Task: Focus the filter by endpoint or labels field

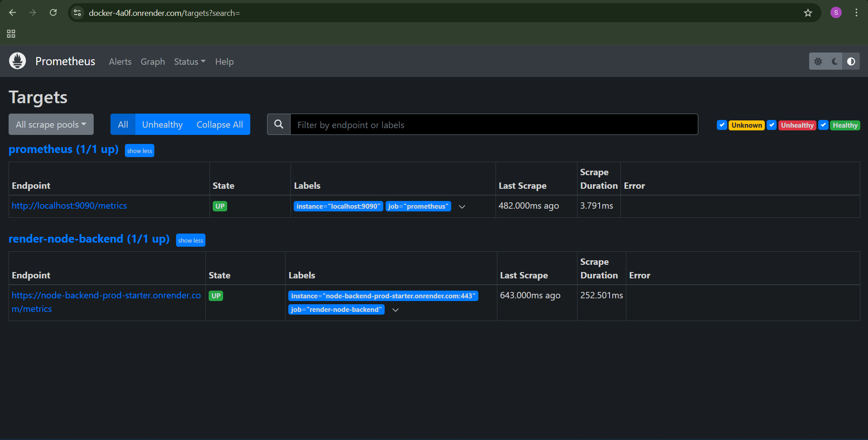Action: point(494,124)
